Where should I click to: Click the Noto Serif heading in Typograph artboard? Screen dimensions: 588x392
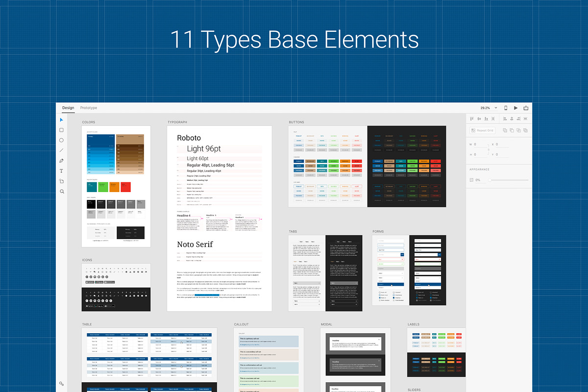[x=195, y=244]
